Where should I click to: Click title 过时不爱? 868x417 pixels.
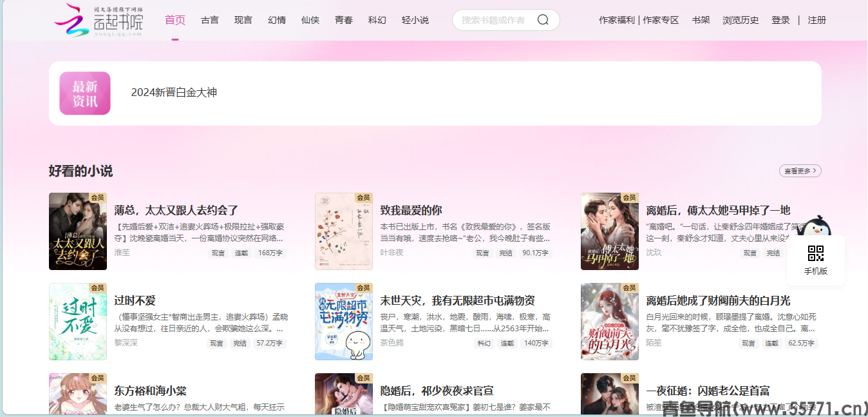pyautogui.click(x=135, y=300)
